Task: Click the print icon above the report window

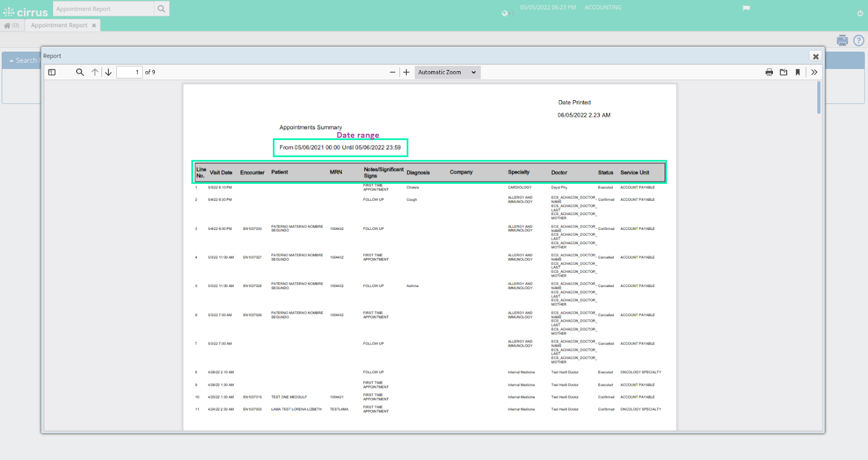Action: [x=842, y=40]
